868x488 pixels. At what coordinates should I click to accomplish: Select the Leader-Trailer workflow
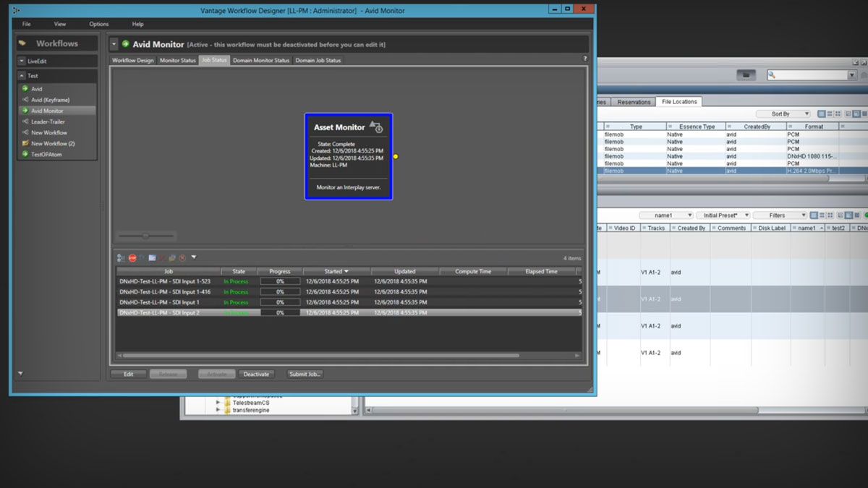tap(56, 121)
